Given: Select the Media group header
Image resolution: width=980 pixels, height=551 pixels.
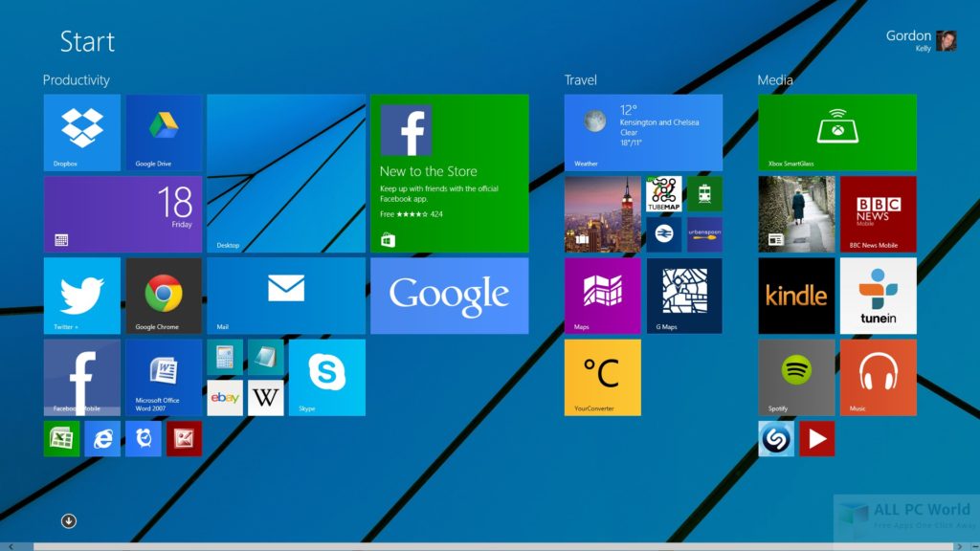Looking at the screenshot, I should tap(775, 80).
